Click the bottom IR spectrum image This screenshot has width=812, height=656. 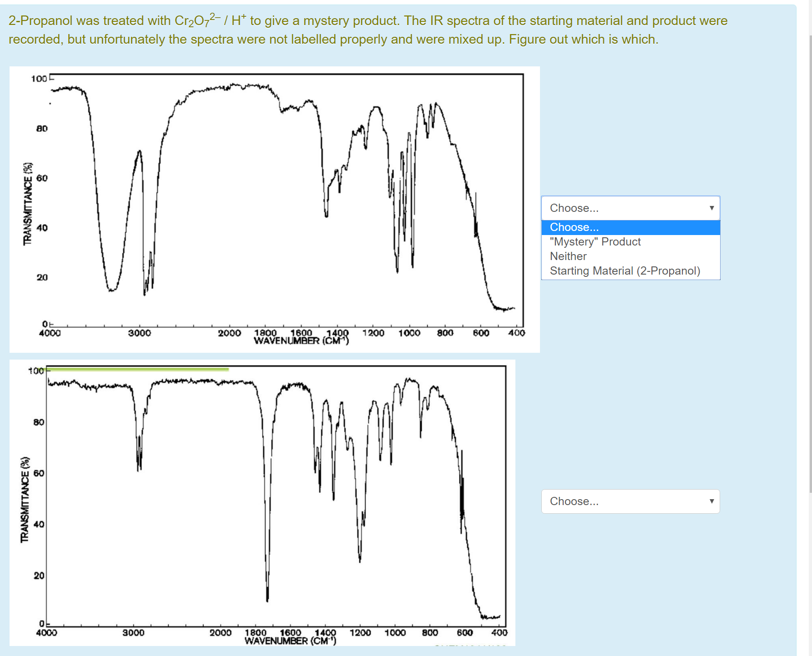262,502
